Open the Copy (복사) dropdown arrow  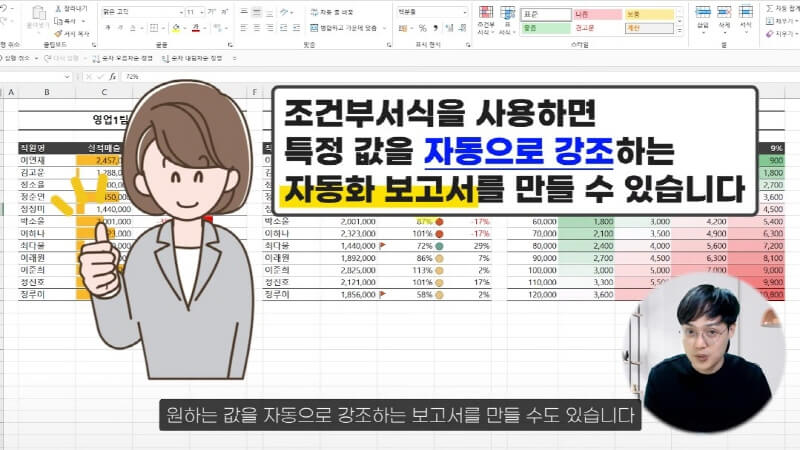click(83, 21)
